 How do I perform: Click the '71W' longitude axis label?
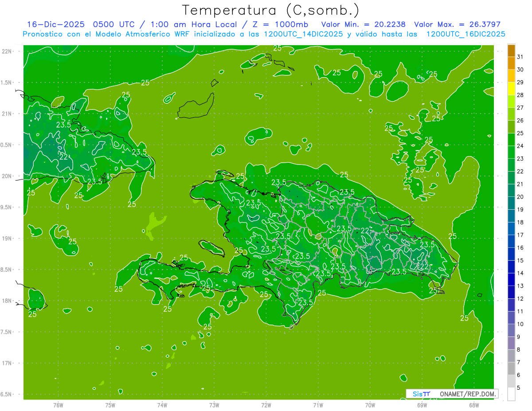pos(318,405)
